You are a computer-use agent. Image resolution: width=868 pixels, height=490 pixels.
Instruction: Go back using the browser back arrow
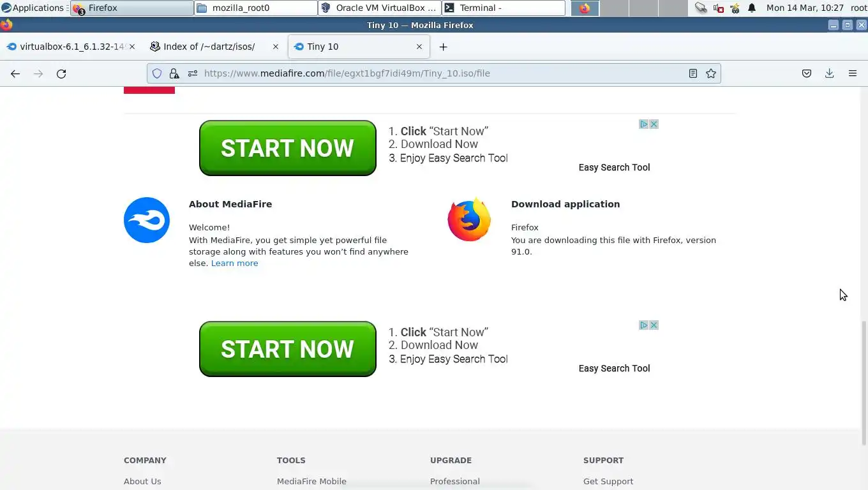click(x=15, y=73)
